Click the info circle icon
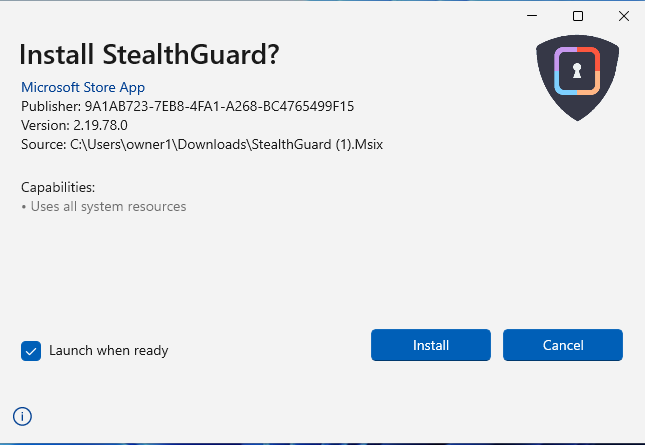The image size is (645, 445). pyautogui.click(x=22, y=416)
